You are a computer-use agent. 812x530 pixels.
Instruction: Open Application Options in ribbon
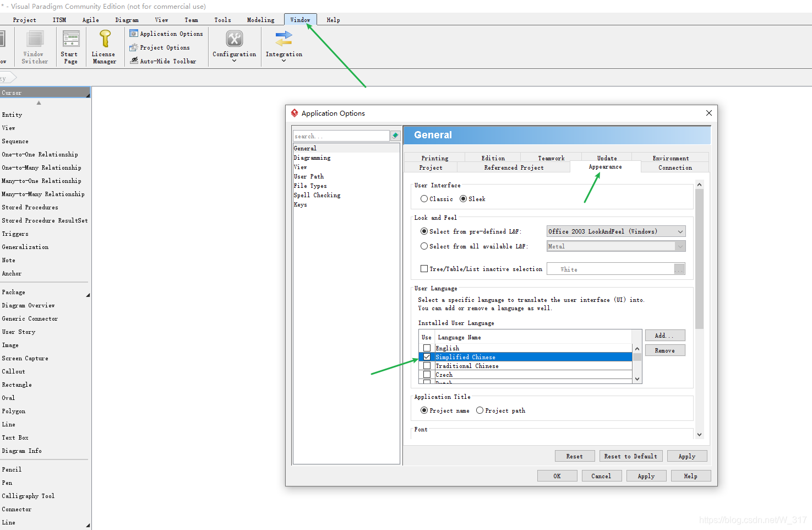(x=166, y=34)
